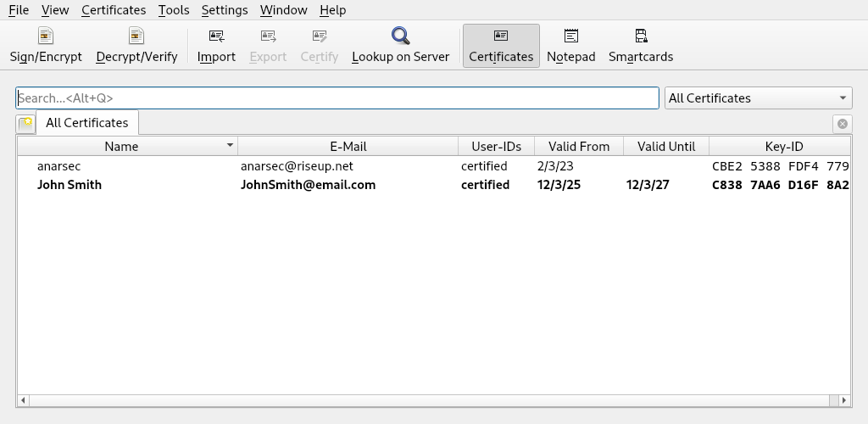This screenshot has height=424, width=868.
Task: Open Lookup on Server search
Action: click(x=400, y=46)
